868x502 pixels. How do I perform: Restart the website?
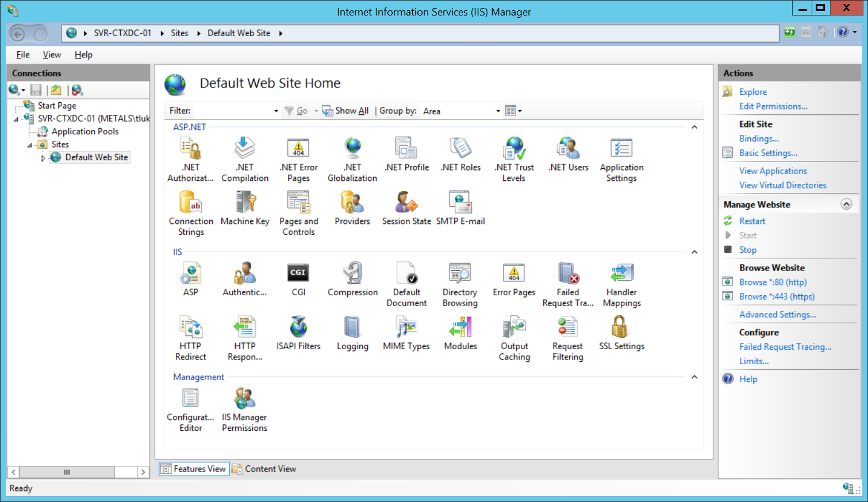(x=752, y=221)
